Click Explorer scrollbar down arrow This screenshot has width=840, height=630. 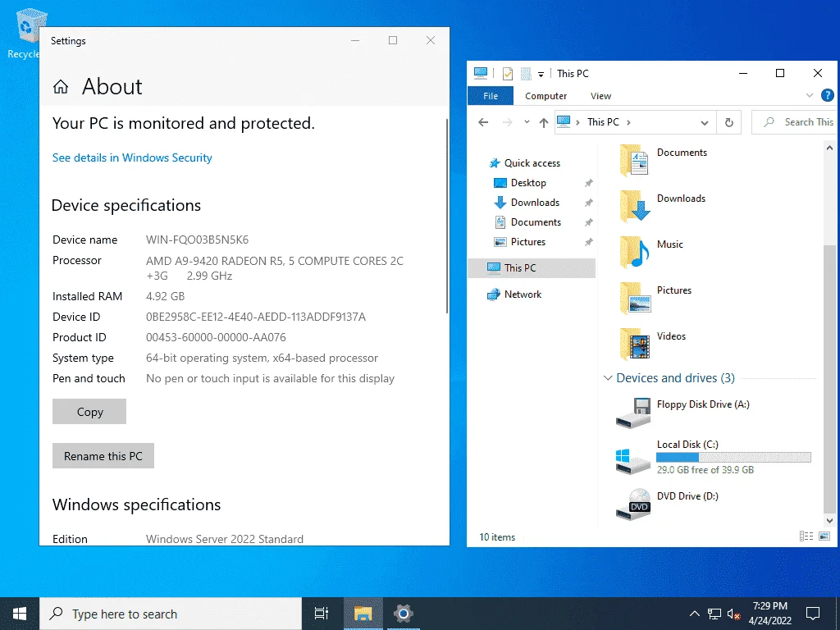click(x=829, y=520)
